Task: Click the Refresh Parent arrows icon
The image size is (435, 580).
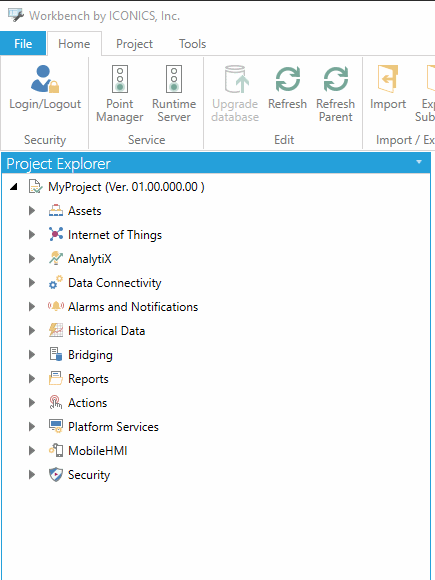Action: [x=335, y=79]
